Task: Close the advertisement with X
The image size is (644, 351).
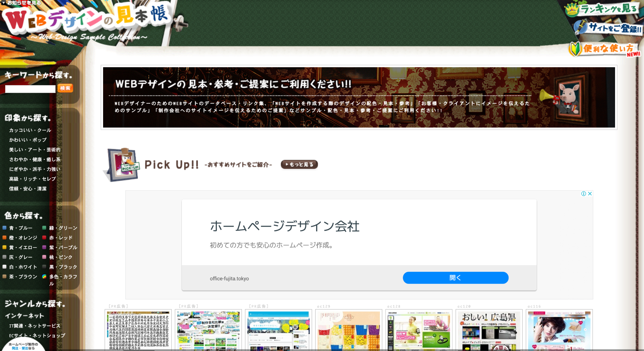Action: (x=590, y=194)
